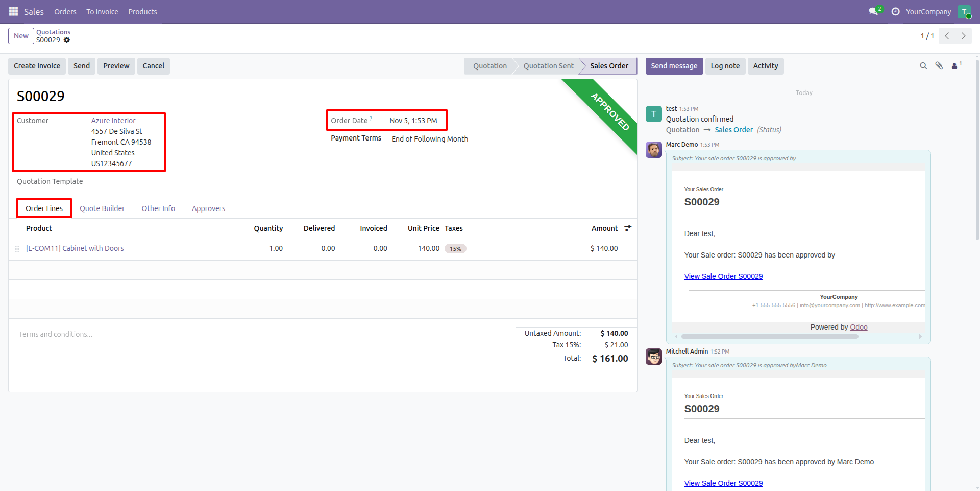The width and height of the screenshot is (980, 491).
Task: Grab the drag handle of Cabinet with Doors line
Action: [17, 249]
